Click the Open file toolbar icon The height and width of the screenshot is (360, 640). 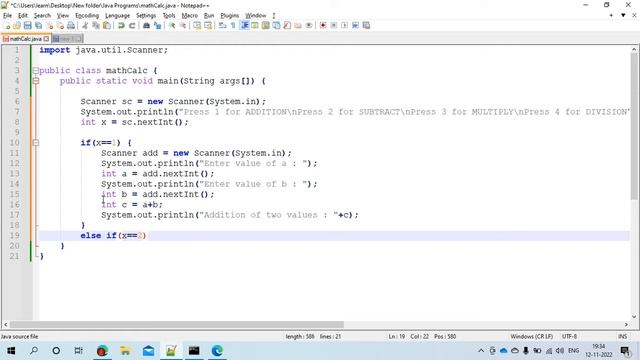tap(17, 25)
